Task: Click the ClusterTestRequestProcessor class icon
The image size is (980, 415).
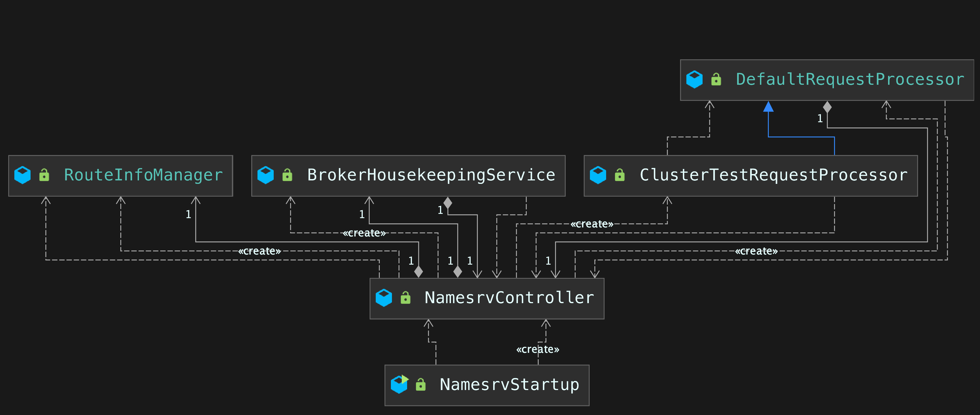Action: tap(598, 175)
